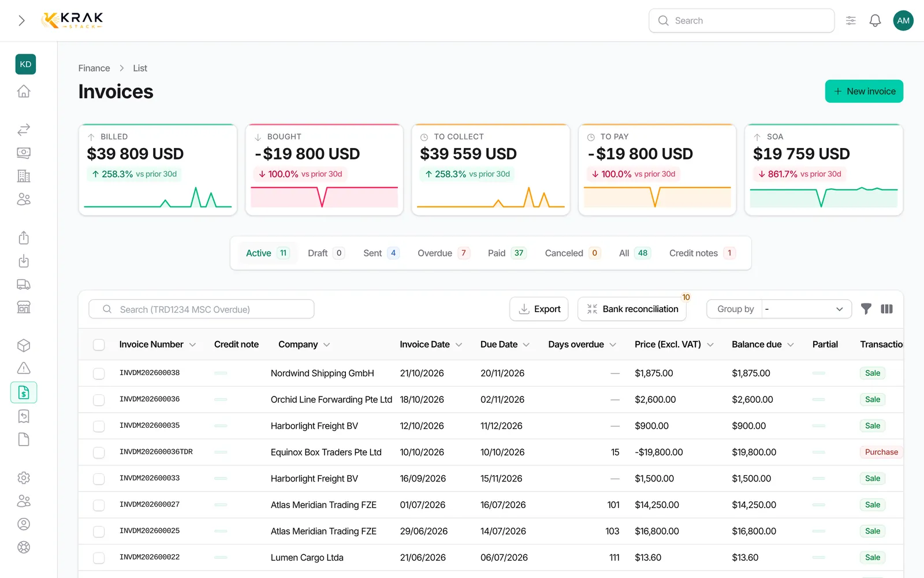924x578 pixels.
Task: Check the INVDM202600027 row checkbox
Action: (x=99, y=505)
